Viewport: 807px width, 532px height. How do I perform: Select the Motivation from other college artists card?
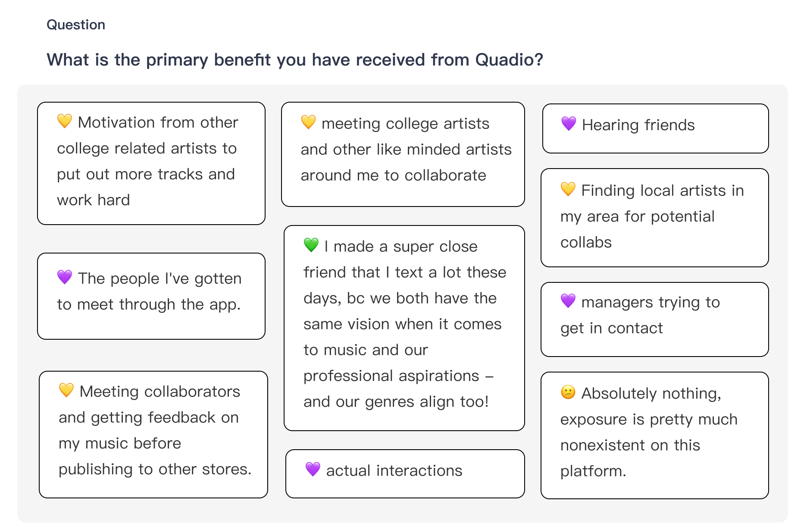pyautogui.click(x=151, y=163)
